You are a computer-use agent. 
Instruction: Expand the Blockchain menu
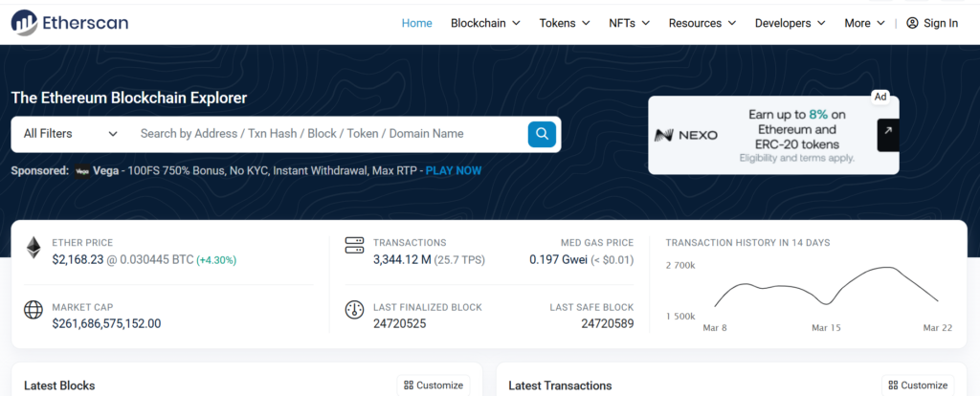click(485, 23)
